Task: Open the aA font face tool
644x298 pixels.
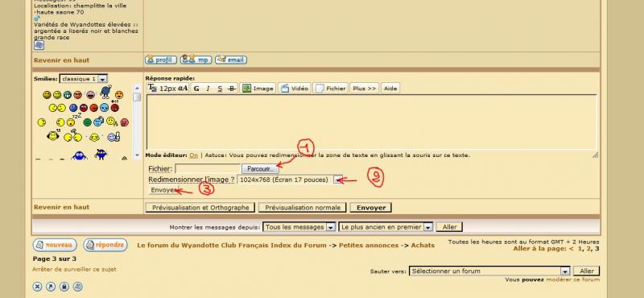Action: 183,89
